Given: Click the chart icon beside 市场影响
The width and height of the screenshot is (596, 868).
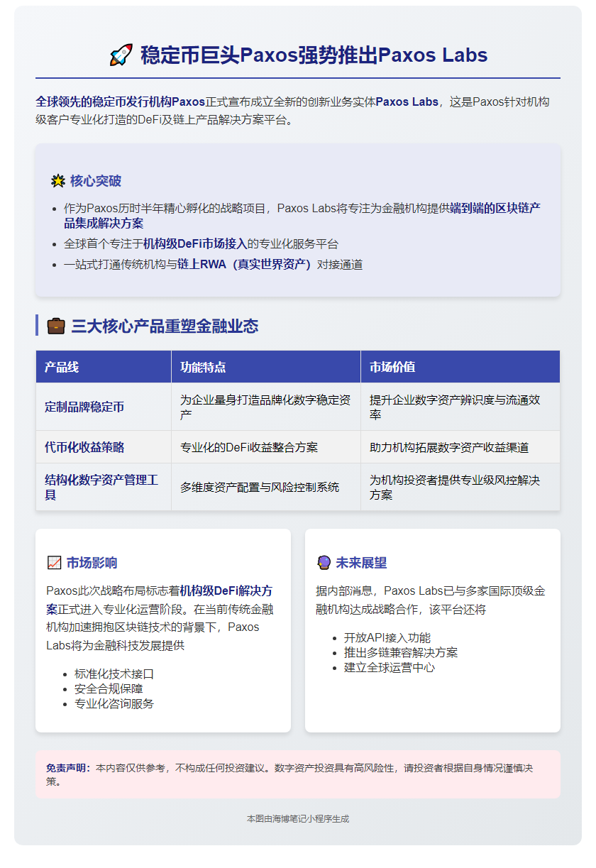Looking at the screenshot, I should (56, 560).
